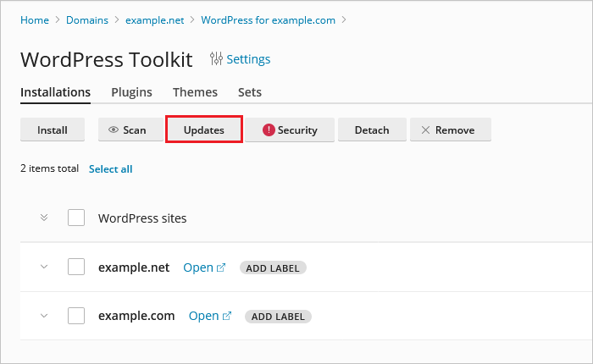Expand the example.com row chevron
The height and width of the screenshot is (364, 593).
44,316
